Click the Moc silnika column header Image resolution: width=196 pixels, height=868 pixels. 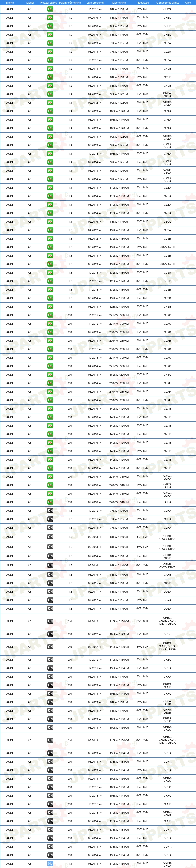click(119, 3)
